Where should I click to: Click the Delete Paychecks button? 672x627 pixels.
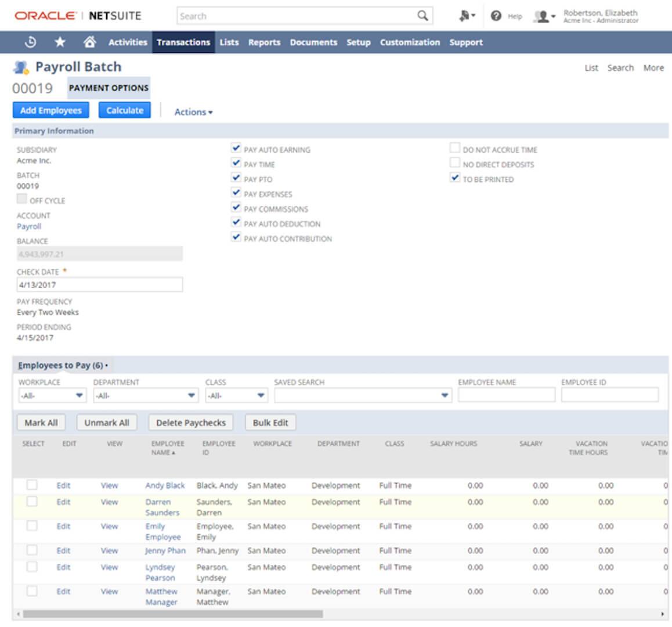point(191,423)
